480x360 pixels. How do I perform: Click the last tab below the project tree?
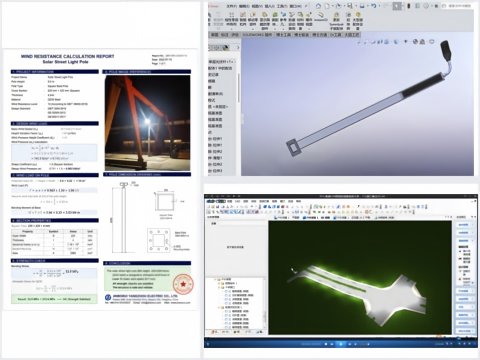click(x=260, y=332)
